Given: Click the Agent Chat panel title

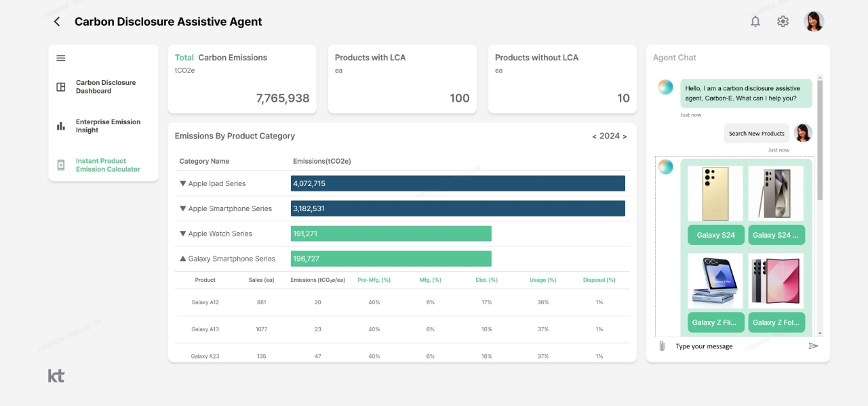Looking at the screenshot, I should pyautogui.click(x=675, y=58).
